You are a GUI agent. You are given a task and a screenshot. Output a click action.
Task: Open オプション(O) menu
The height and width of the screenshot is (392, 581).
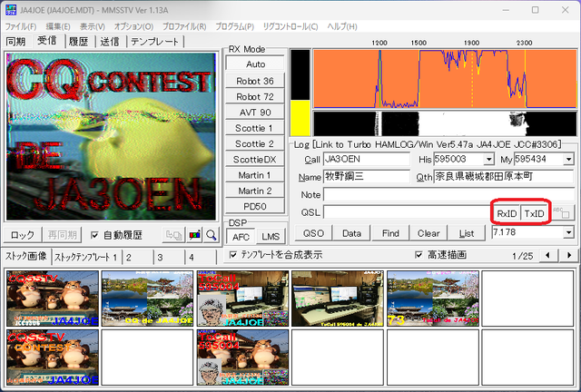133,26
